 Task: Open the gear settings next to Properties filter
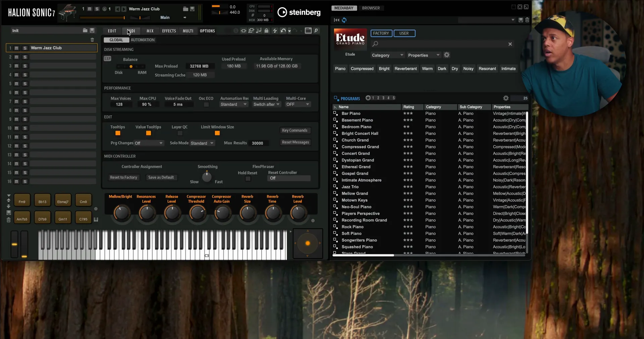click(x=447, y=55)
